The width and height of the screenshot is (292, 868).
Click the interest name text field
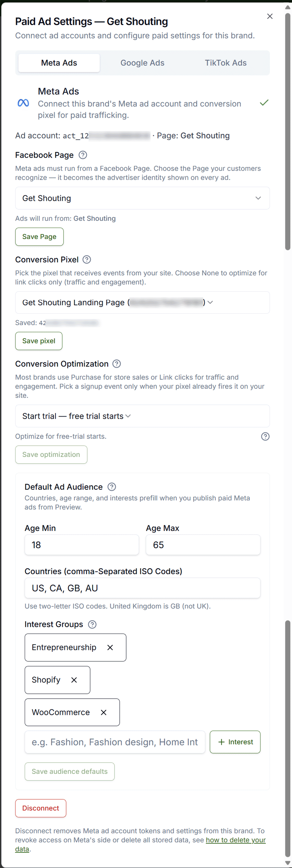pyautogui.click(x=115, y=741)
